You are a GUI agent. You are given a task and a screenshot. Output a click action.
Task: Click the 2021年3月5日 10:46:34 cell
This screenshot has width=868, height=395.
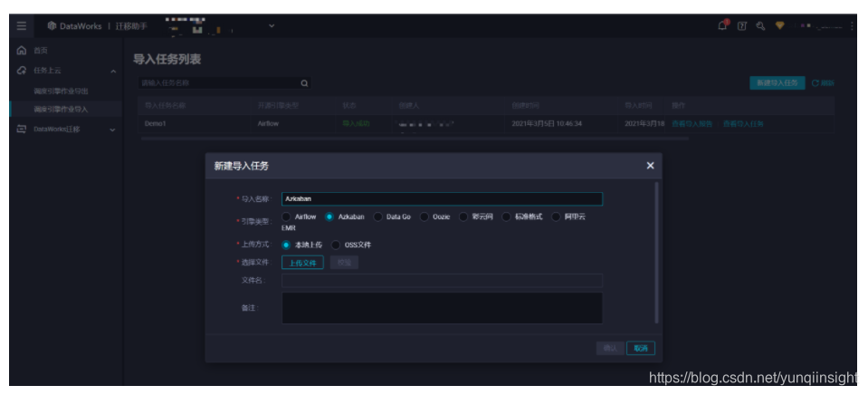(547, 124)
